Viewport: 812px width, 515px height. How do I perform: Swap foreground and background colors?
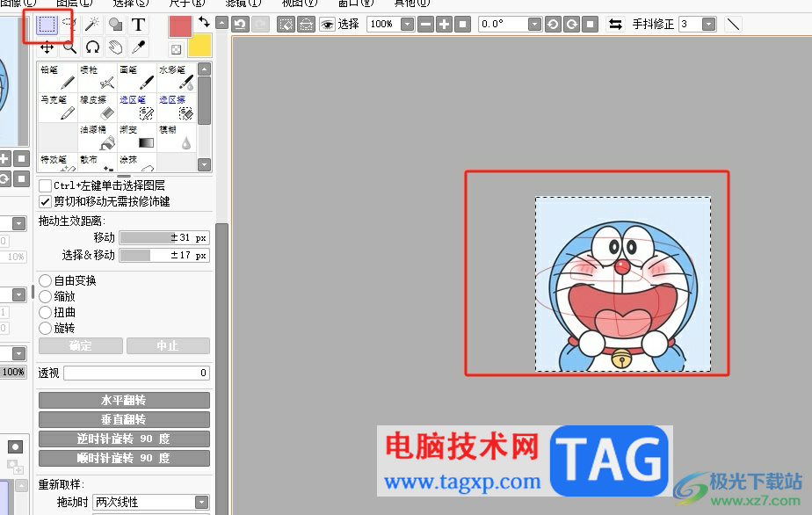pos(204,22)
